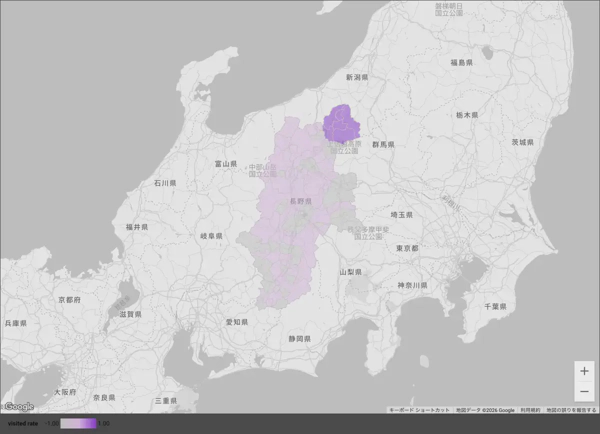Click the 富山県 map label
This screenshot has height=434, width=600.
226,164
